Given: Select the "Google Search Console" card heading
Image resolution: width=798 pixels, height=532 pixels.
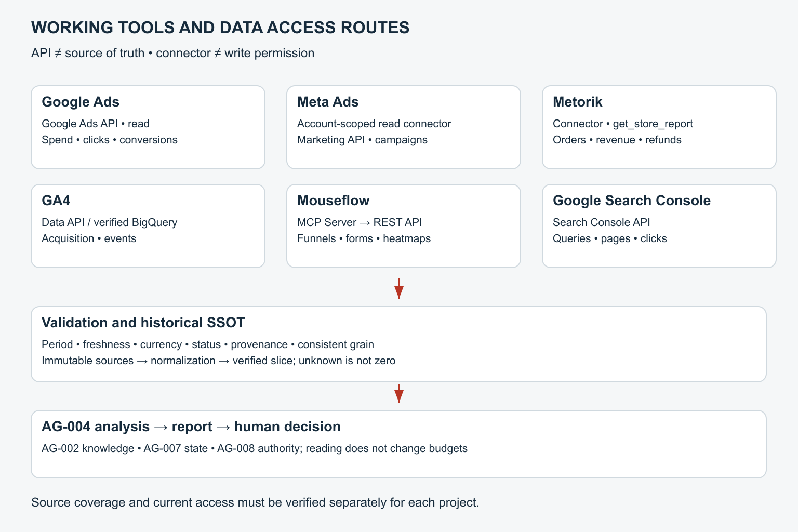Looking at the screenshot, I should click(x=632, y=201).
